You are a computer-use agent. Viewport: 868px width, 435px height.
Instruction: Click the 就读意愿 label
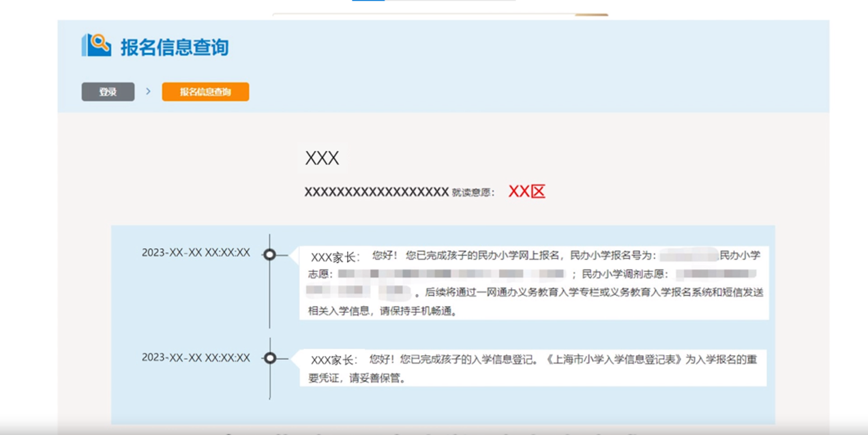(473, 193)
